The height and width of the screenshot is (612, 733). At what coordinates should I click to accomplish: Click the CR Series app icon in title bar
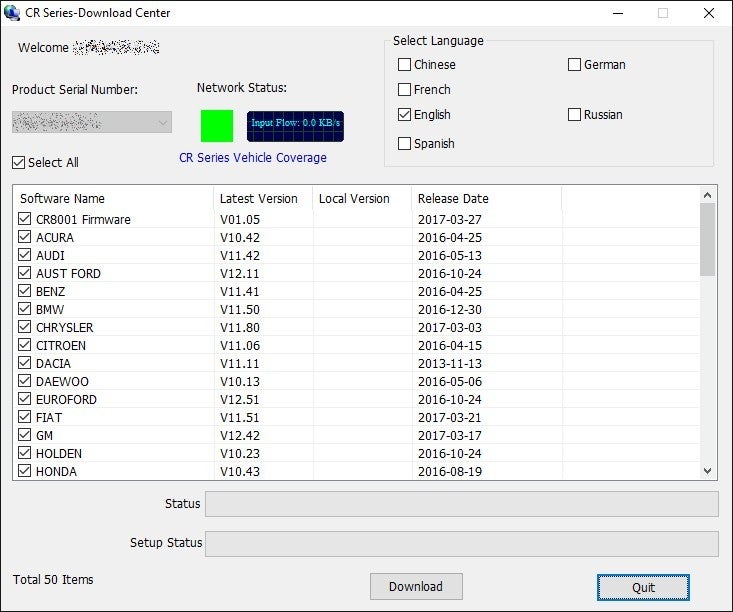click(x=12, y=13)
